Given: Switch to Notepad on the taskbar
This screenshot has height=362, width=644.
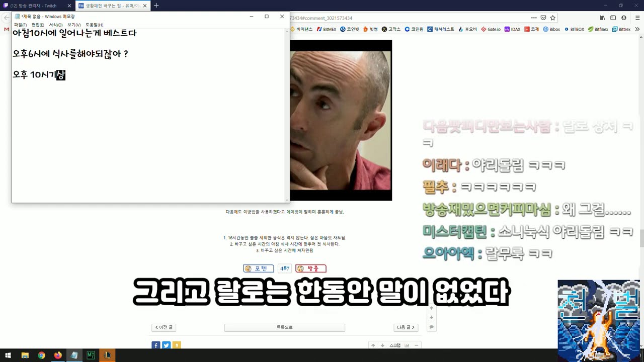Looking at the screenshot, I should click(74, 355).
